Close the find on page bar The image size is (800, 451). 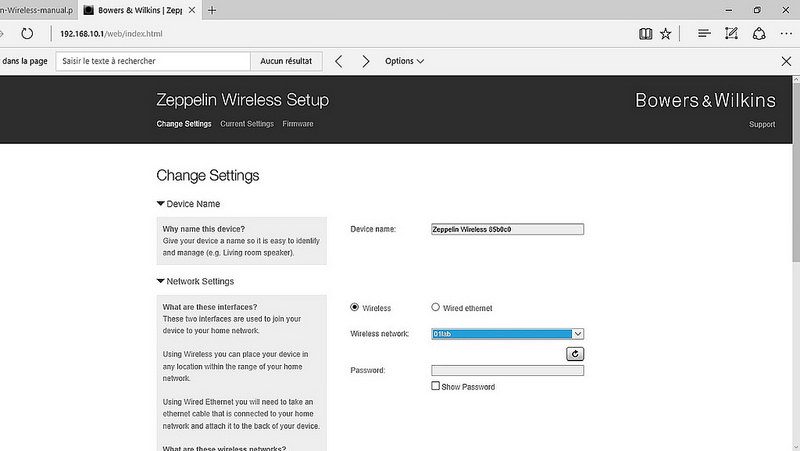[x=786, y=61]
